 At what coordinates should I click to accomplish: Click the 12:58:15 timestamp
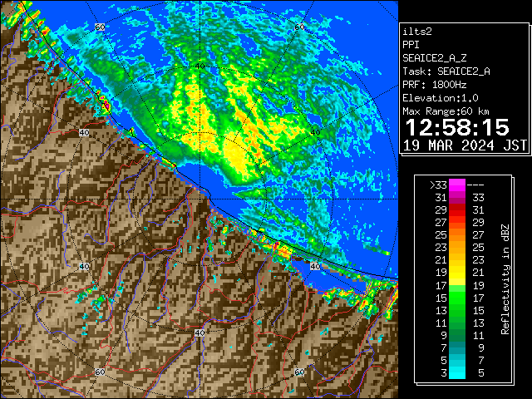point(457,127)
